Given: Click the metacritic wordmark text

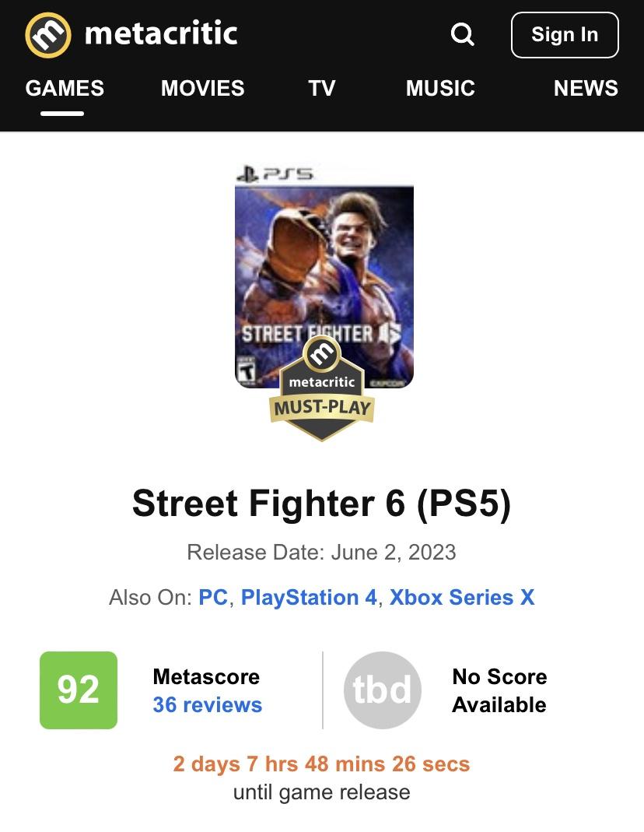Looking at the screenshot, I should coord(161,33).
